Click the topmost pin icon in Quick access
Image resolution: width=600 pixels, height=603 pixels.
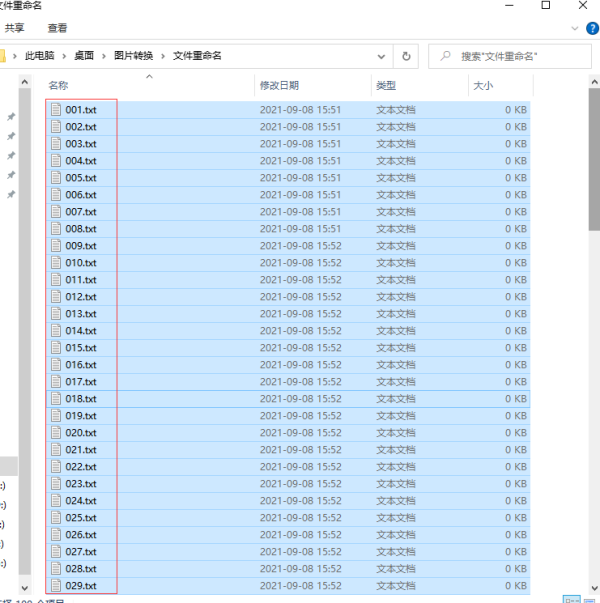(11, 117)
